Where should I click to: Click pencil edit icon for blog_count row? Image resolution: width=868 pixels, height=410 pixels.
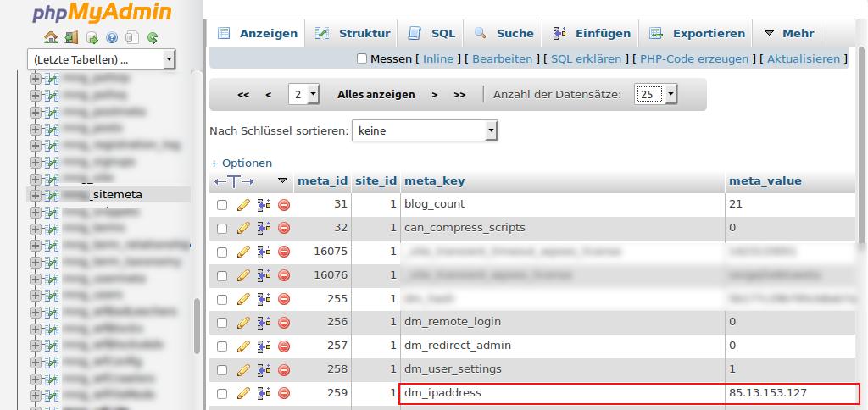pyautogui.click(x=243, y=204)
